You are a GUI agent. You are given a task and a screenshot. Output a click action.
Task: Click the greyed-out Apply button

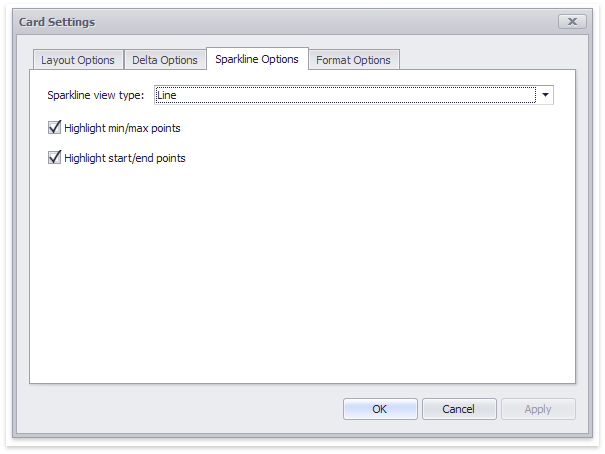(x=538, y=409)
